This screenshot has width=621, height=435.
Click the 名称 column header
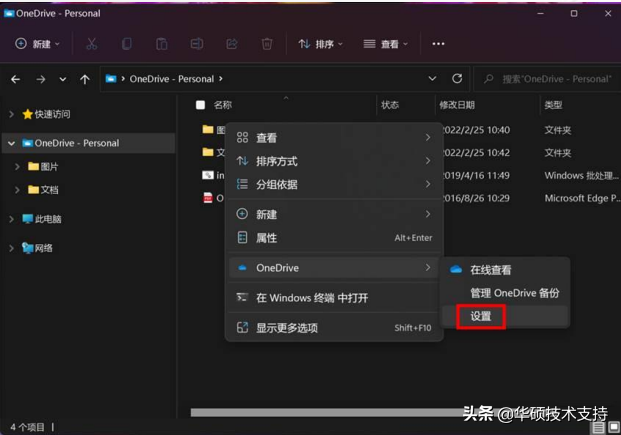223,105
